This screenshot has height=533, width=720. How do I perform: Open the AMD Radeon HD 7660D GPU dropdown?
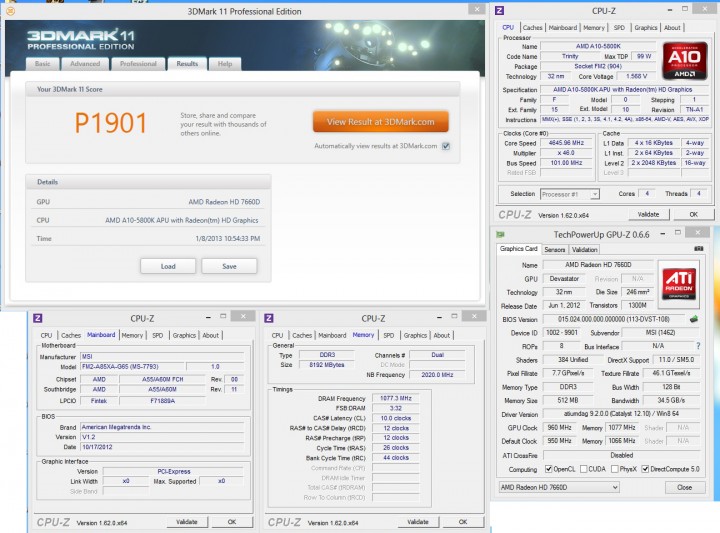[559, 487]
